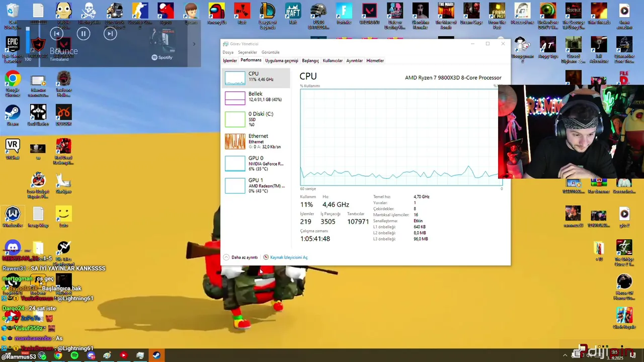The height and width of the screenshot is (362, 644).
Task: Expand the media overlay with the right chevron
Action: [194, 44]
